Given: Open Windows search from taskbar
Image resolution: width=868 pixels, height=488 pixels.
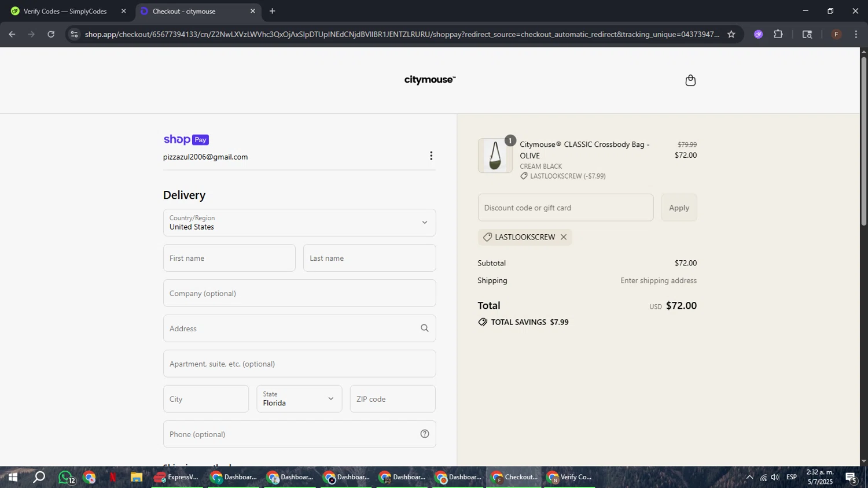Looking at the screenshot, I should tap(39, 478).
